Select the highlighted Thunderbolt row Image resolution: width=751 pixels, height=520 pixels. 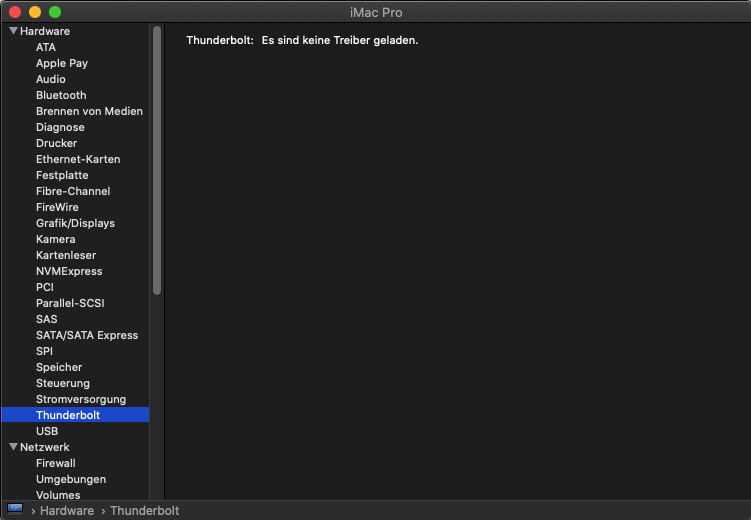[75, 415]
